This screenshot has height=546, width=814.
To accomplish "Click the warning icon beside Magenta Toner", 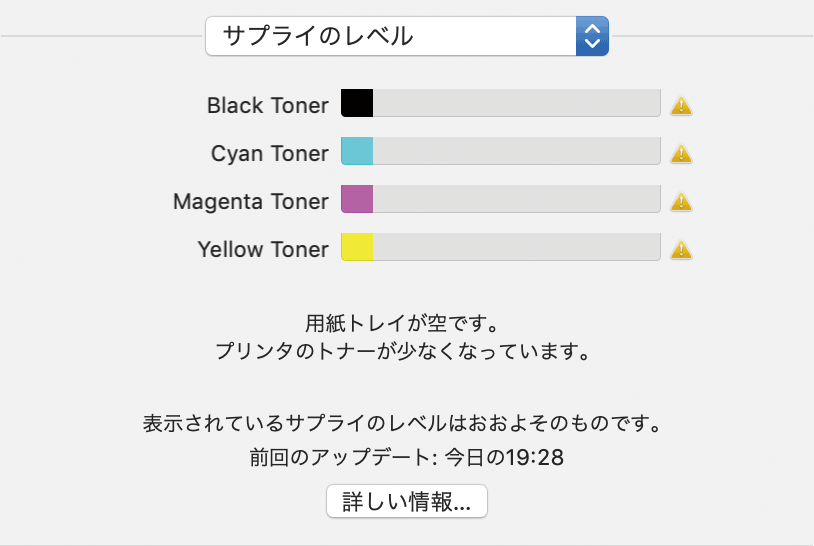I will point(681,201).
